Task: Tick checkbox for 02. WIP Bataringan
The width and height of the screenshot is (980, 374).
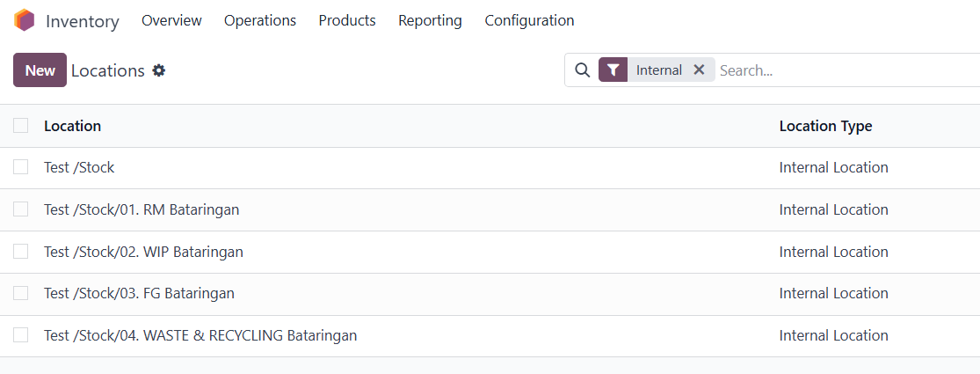Action: (x=20, y=252)
